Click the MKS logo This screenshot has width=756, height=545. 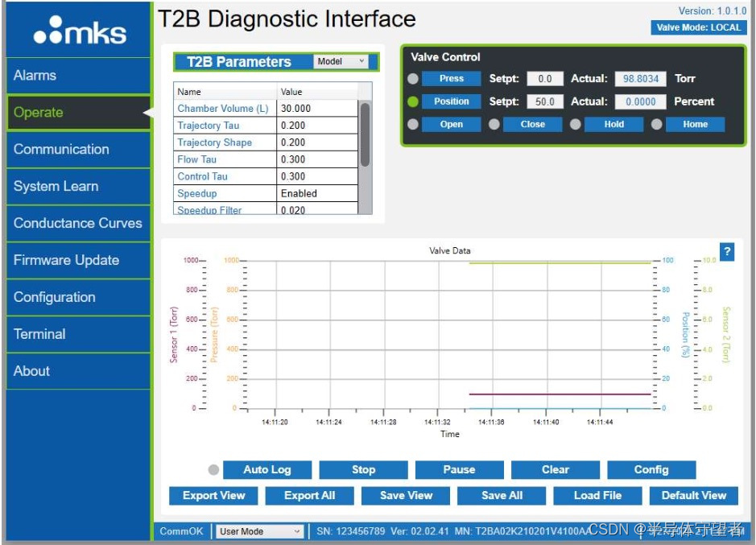(x=80, y=31)
